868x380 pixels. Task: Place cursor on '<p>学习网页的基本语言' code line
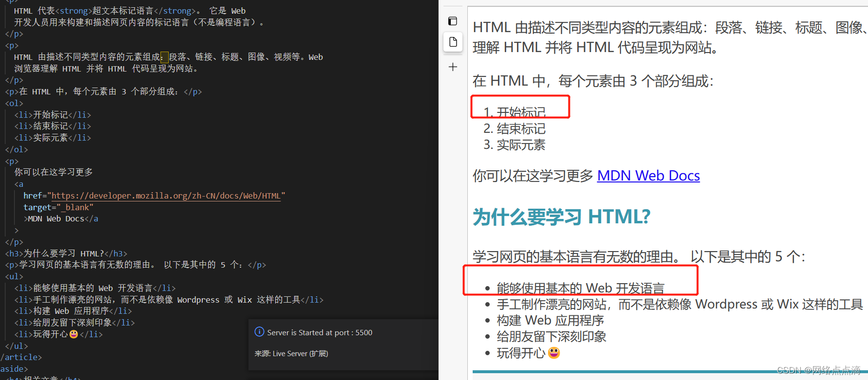pos(136,265)
